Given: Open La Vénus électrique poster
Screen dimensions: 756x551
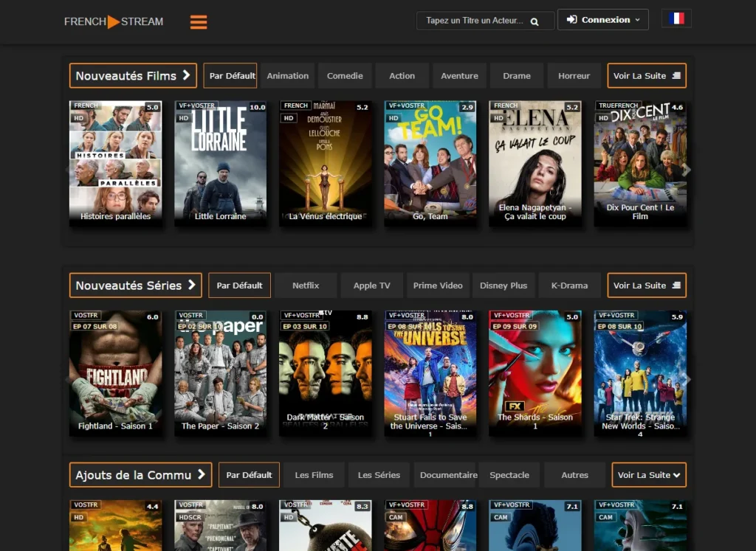Looking at the screenshot, I should (326, 163).
